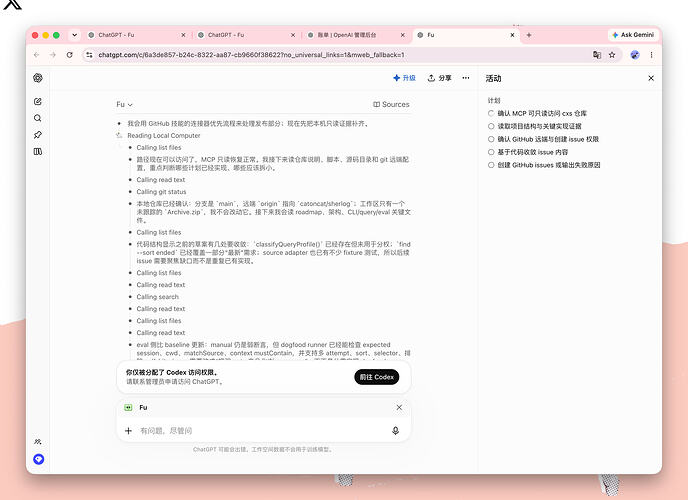Reload the page with refresh icon

[69, 55]
